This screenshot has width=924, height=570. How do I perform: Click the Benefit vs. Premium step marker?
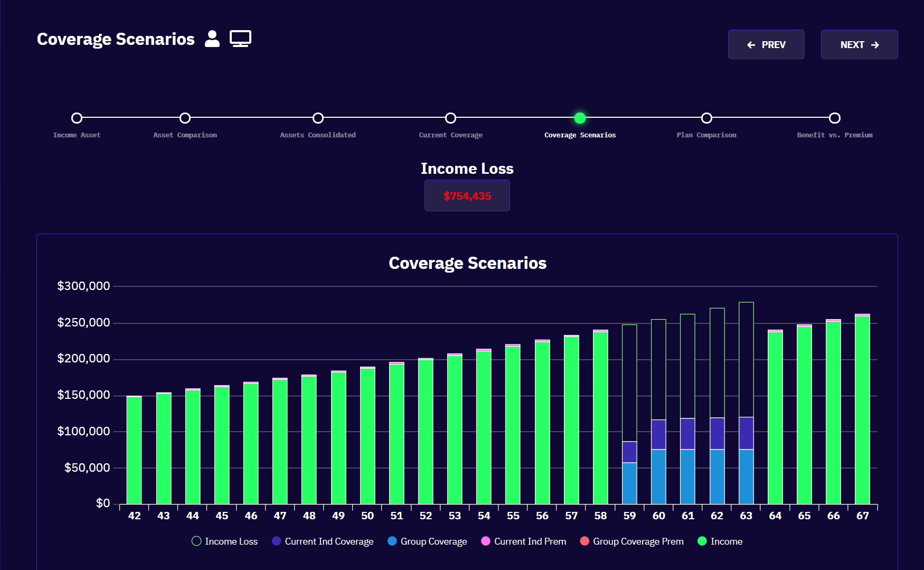tap(834, 118)
